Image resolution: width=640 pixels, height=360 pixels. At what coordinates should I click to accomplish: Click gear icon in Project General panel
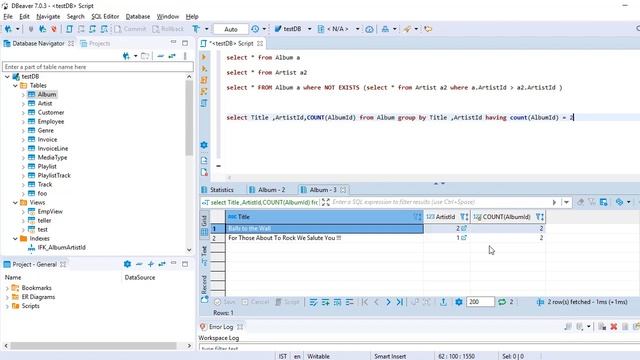pos(127,264)
